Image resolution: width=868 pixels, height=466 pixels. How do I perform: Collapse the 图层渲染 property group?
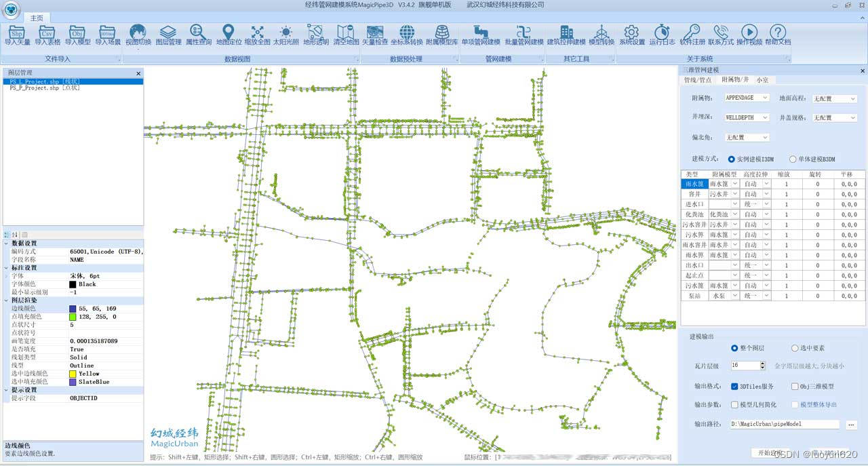pyautogui.click(x=7, y=300)
